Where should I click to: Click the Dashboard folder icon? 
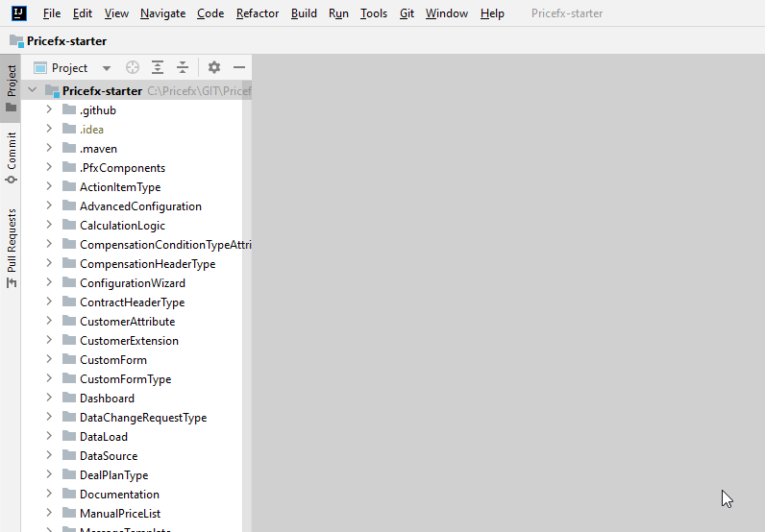coord(69,398)
